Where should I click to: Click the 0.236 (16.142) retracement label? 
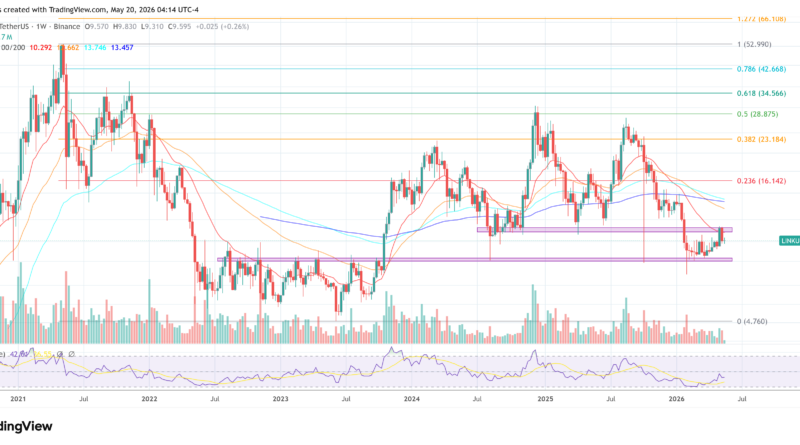coord(761,181)
